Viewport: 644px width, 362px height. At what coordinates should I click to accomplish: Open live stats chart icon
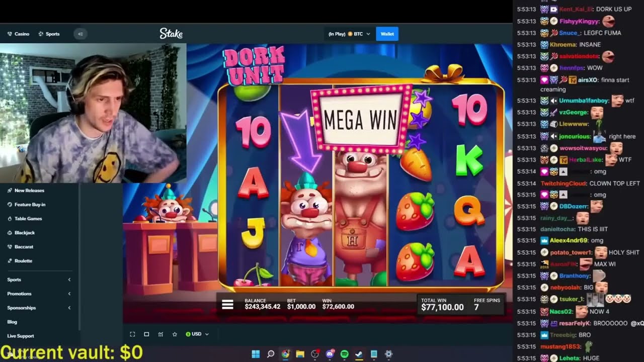coord(160,334)
